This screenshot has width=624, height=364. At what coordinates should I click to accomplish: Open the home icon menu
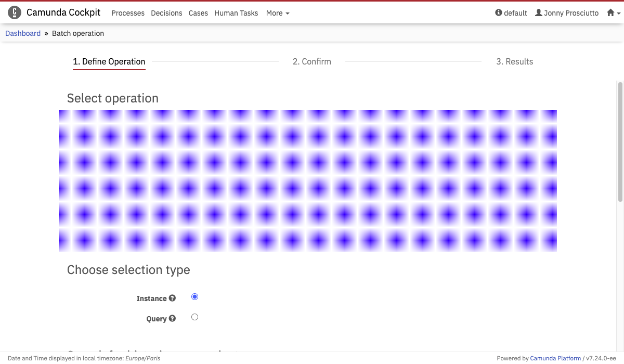coord(613,13)
